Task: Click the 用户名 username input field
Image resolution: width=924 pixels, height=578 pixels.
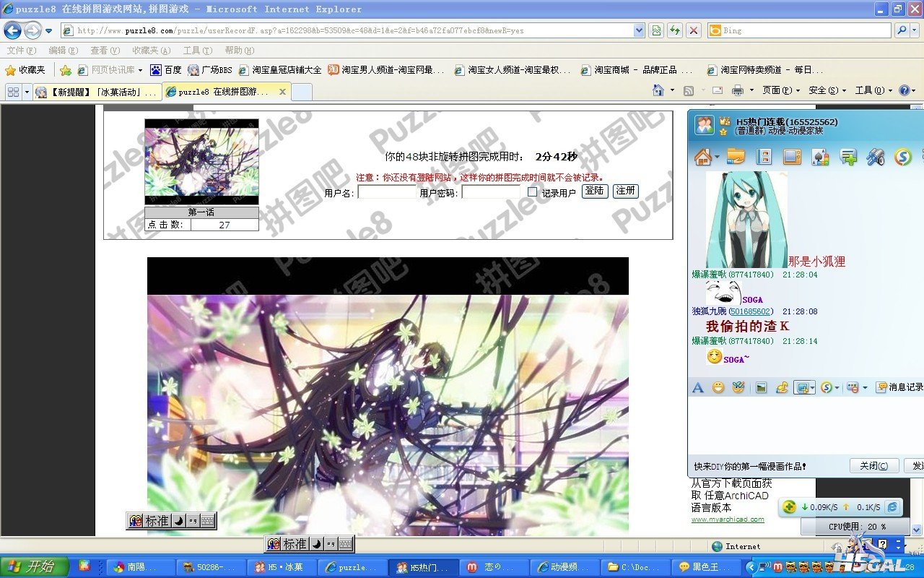Action: point(386,192)
